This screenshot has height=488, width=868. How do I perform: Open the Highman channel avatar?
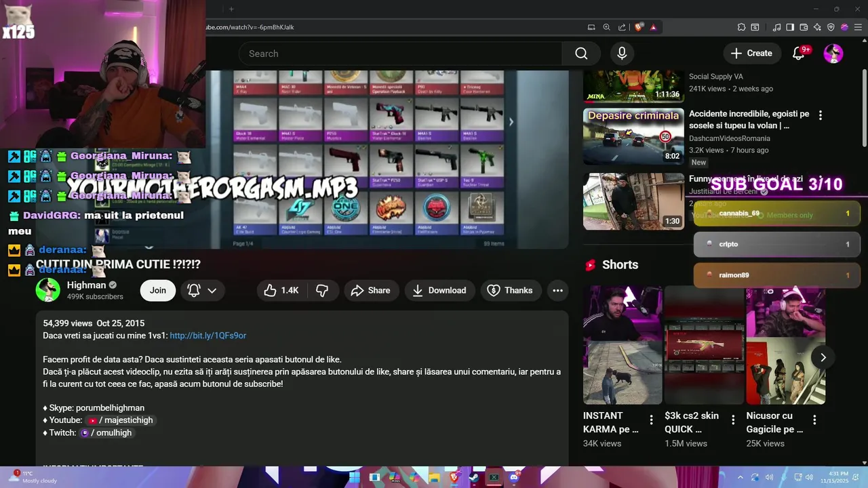[48, 290]
